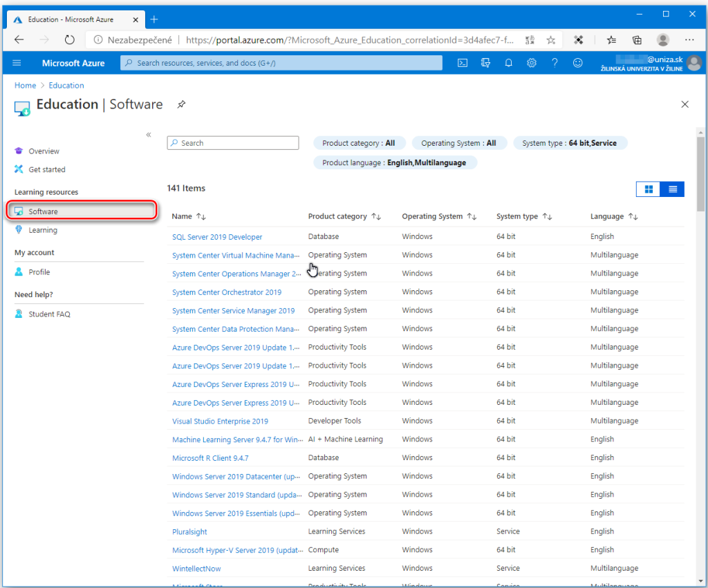Refresh the browser page
This screenshot has width=708, height=588.
coord(69,39)
